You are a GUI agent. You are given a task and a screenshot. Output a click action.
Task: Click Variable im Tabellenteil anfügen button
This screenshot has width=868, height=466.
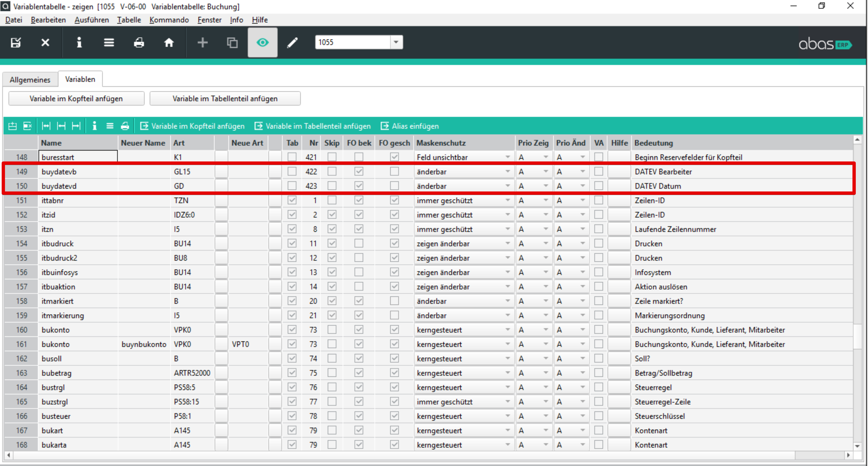(x=225, y=98)
